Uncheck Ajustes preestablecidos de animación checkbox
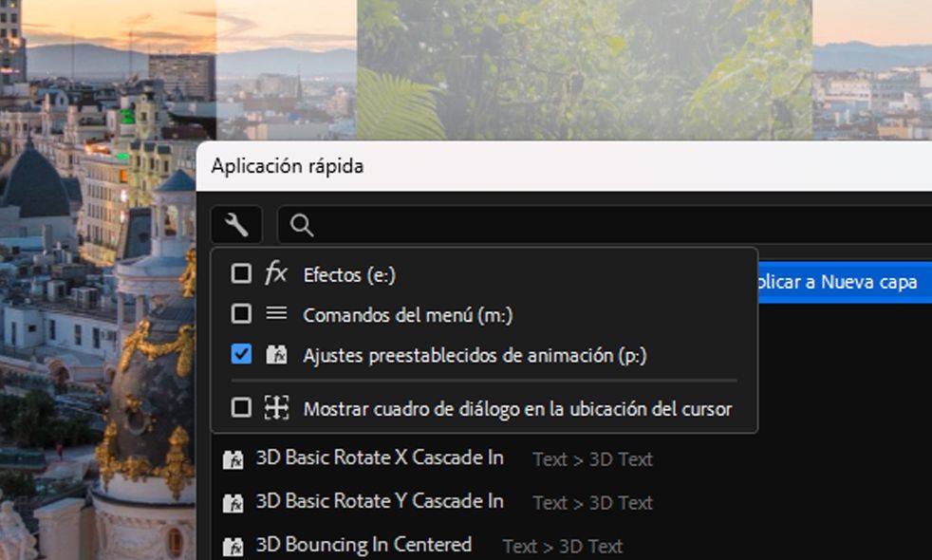 (x=242, y=355)
